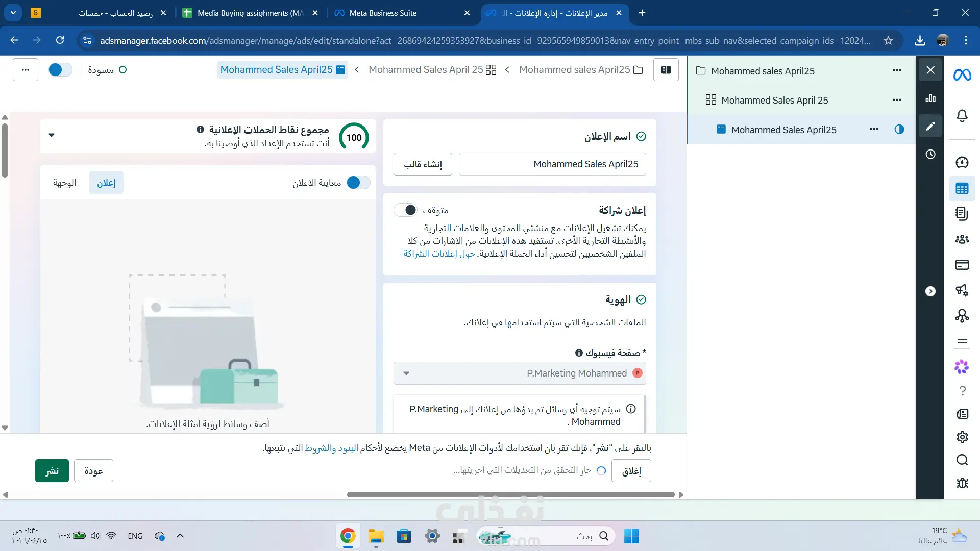
Task: Open more options for ad Mohammed Sales April25
Action: click(874, 129)
